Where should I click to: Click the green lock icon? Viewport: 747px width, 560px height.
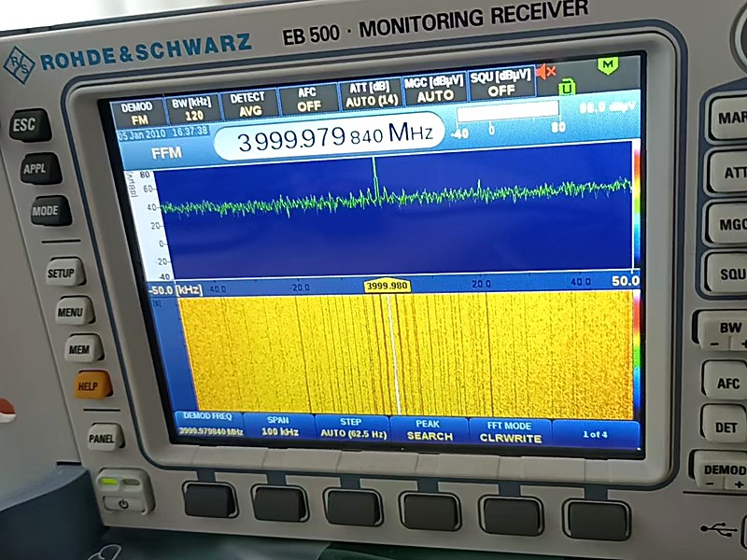click(x=566, y=87)
